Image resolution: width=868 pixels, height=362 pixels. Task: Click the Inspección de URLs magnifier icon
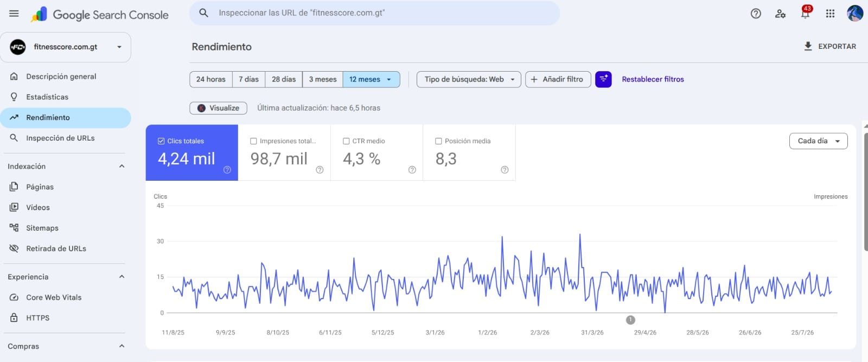(x=14, y=138)
